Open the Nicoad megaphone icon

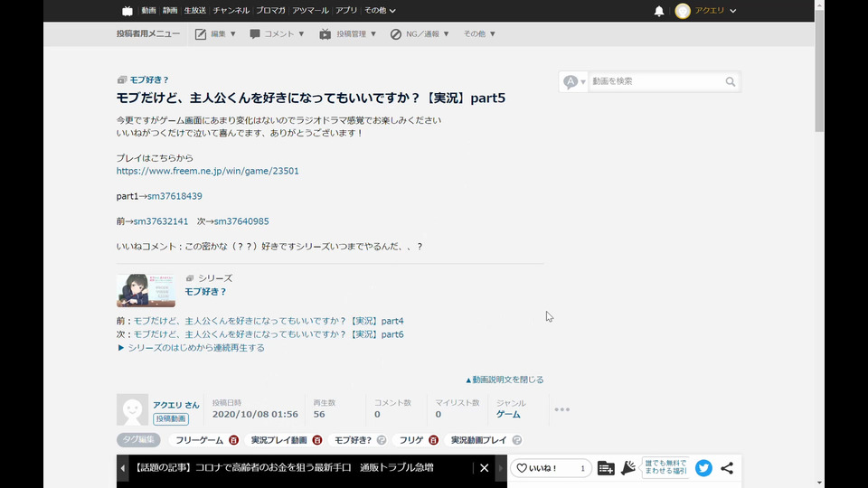[x=627, y=468]
